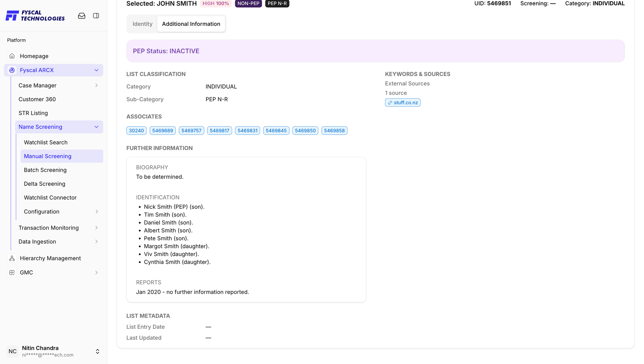The height and width of the screenshot is (364, 644).
Task: Select the Additional Information tab
Action: (x=191, y=24)
